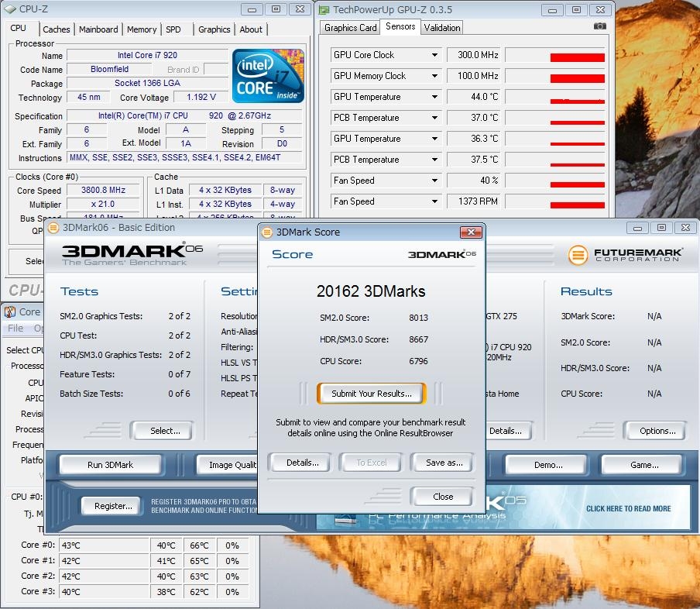Image resolution: width=700 pixels, height=609 pixels.
Task: Open the Fan Speed dropdown showing 1373 RPM
Action: pos(434,201)
